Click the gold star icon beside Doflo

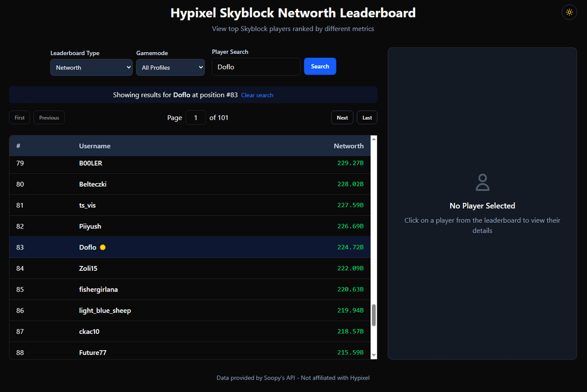click(x=103, y=247)
